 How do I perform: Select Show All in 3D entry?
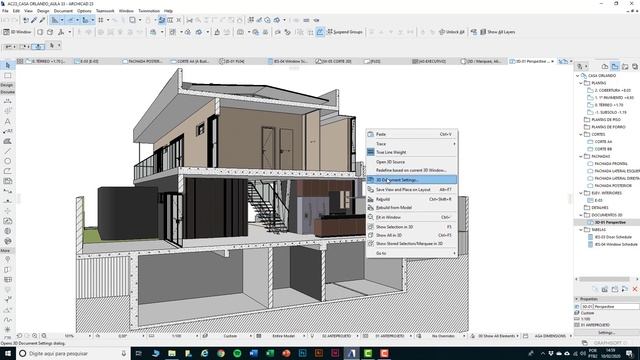coord(411,235)
